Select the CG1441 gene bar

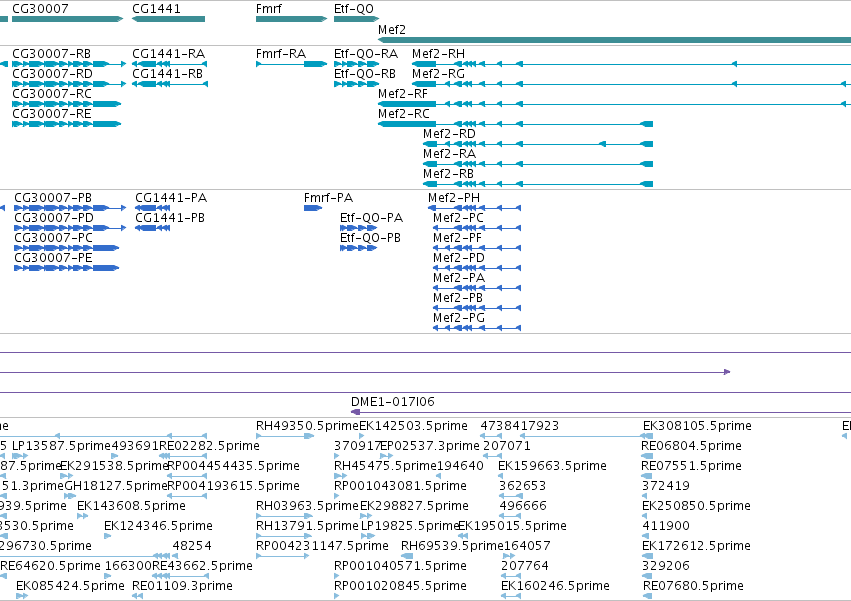(168, 19)
